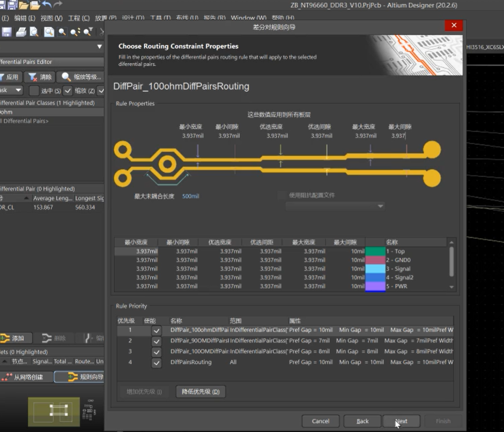Click the floppy disk Save icon in toolbar
This screenshot has width=504, height=432.
6,32
